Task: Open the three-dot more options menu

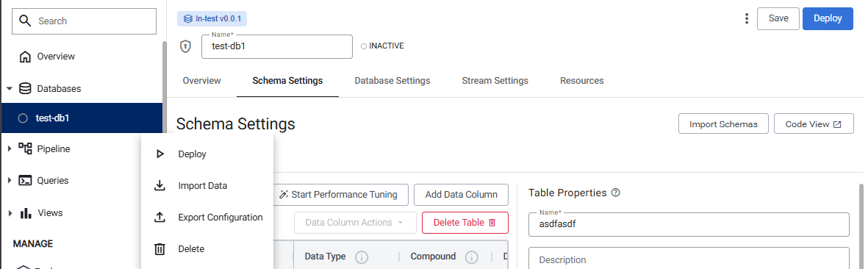Action: (747, 19)
